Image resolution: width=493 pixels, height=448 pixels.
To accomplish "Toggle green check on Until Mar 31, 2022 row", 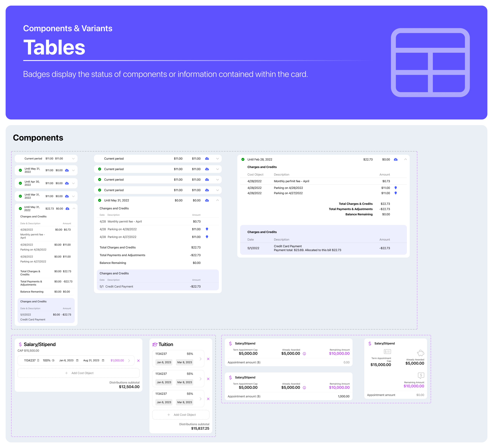I will pos(20,196).
